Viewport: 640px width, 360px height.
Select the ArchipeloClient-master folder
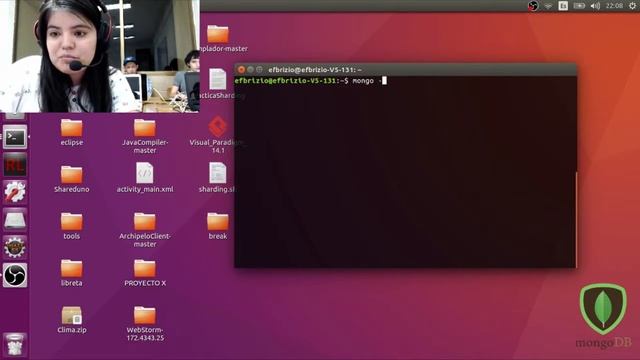145,230
